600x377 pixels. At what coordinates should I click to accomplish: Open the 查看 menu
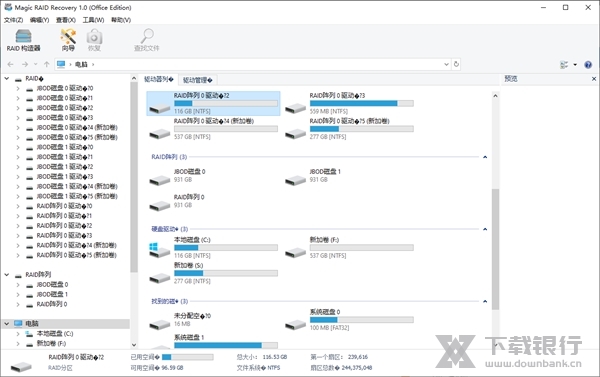(66, 20)
